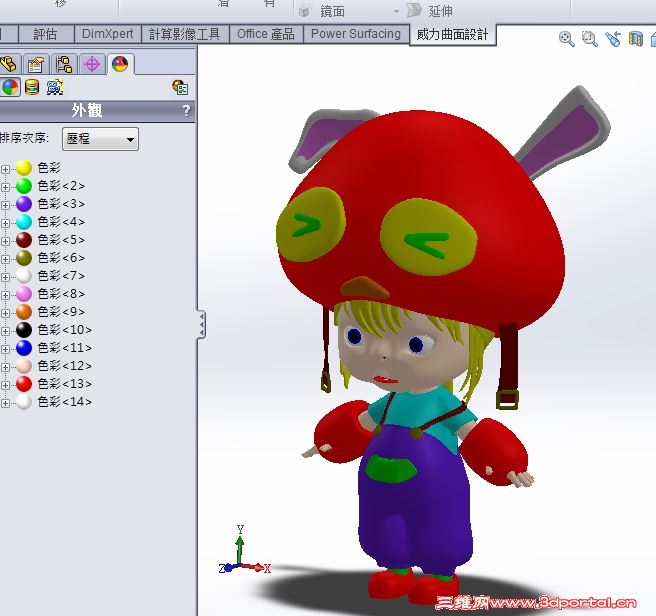Click the XYZ orientation triad
Viewport: 656px width, 616px height.
[x=245, y=550]
